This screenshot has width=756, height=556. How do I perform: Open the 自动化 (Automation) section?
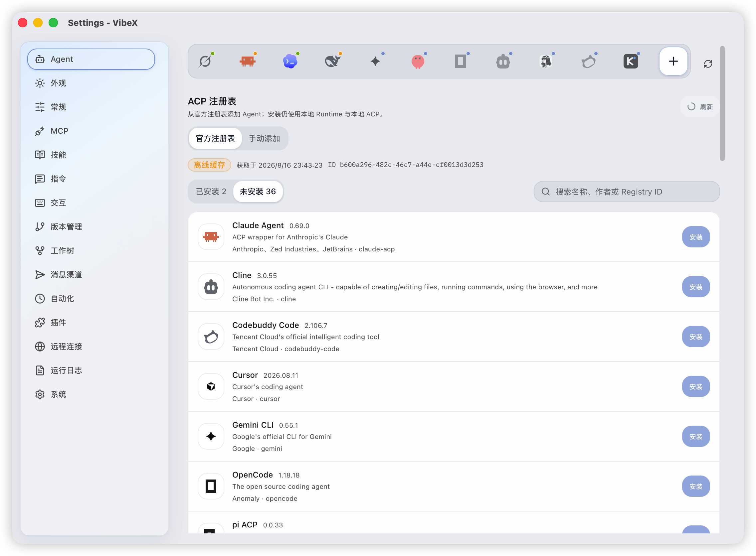point(91,299)
